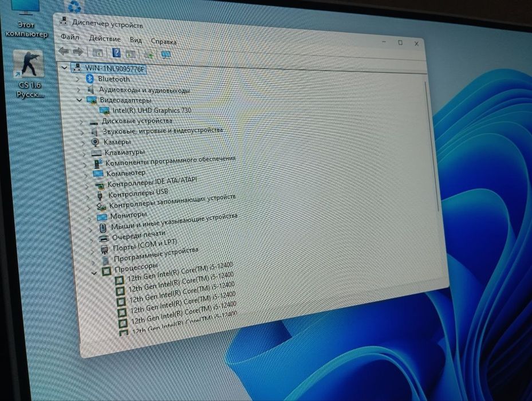The width and height of the screenshot is (532, 401).
Task: Select the Этот компьютер desktop icon
Action: click(x=26, y=21)
